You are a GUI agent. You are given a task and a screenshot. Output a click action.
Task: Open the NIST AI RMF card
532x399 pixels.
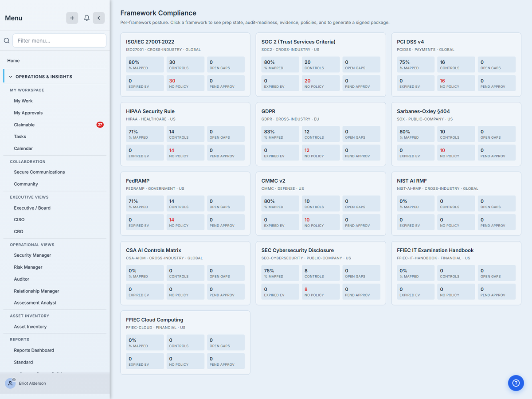[456, 203]
